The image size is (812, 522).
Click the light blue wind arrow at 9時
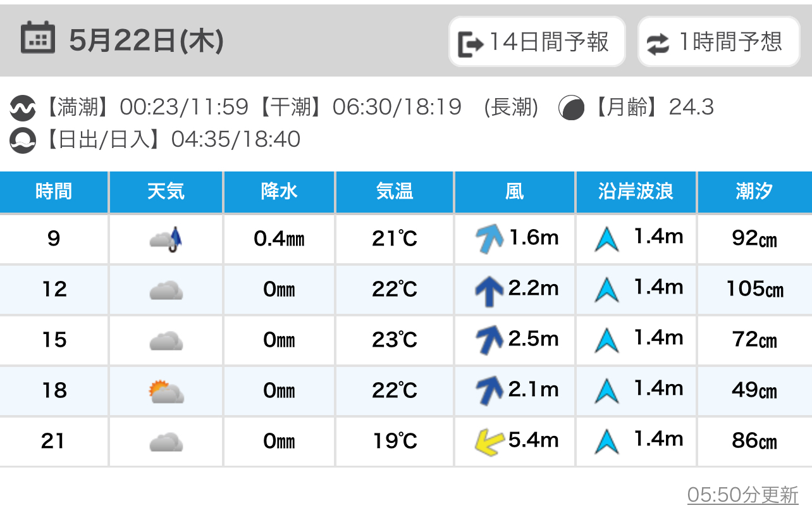(489, 239)
